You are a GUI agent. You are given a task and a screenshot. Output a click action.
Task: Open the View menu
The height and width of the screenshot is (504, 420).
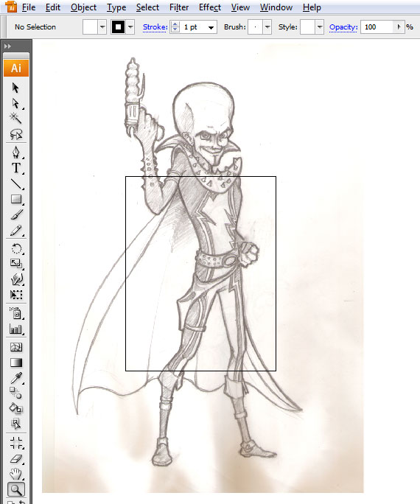(x=240, y=7)
